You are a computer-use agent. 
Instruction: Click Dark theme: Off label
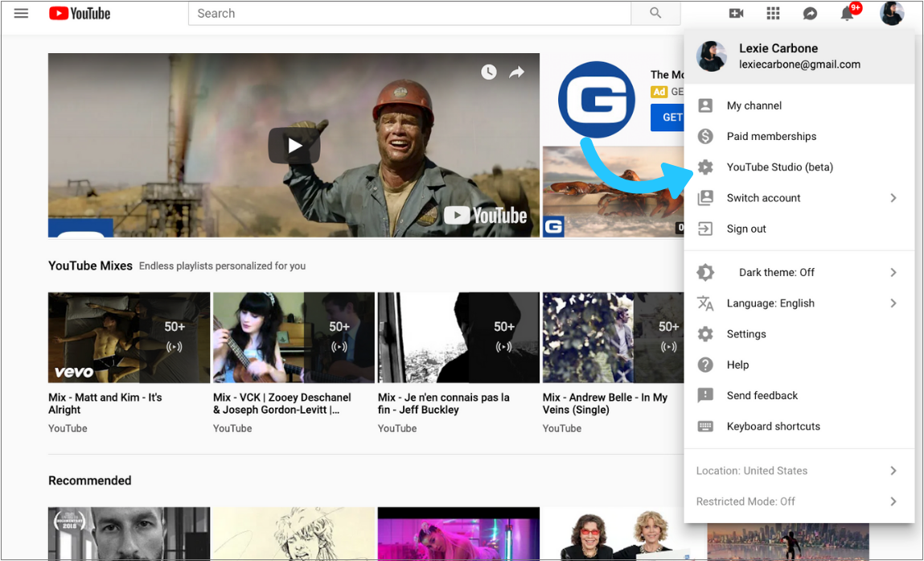tap(777, 272)
